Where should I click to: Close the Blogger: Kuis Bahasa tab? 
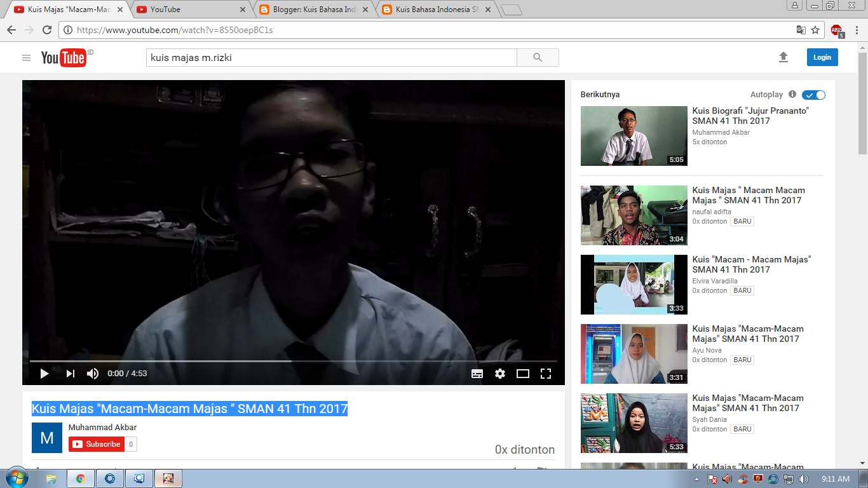(x=365, y=10)
